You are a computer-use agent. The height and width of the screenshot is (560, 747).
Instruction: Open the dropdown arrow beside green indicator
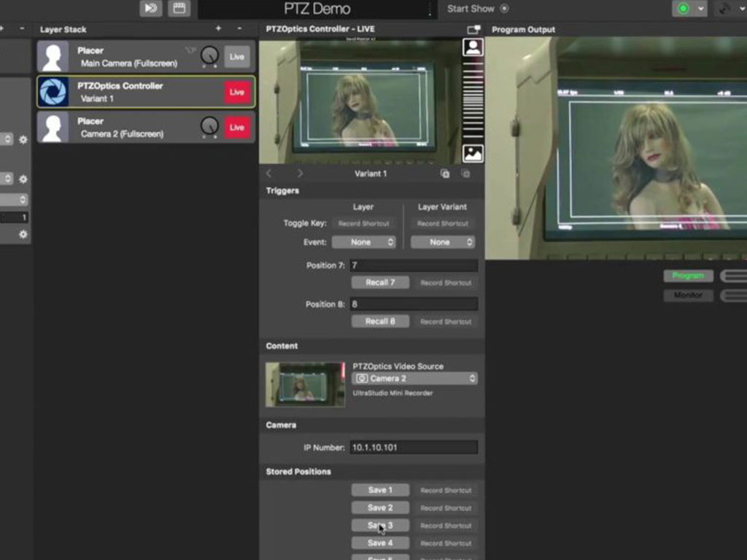pos(701,9)
